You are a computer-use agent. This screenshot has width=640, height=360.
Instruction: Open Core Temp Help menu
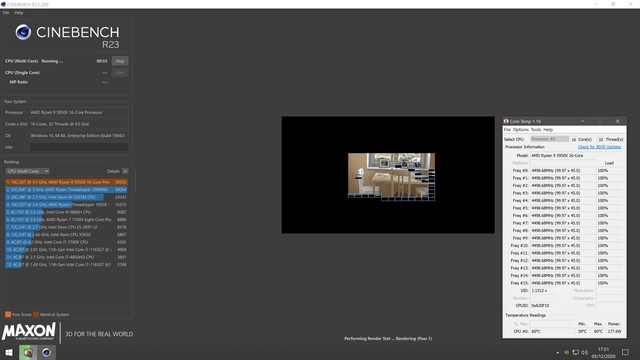(x=548, y=129)
